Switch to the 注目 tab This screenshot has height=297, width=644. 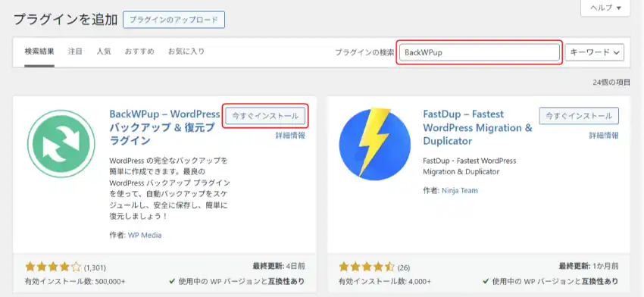coord(75,52)
